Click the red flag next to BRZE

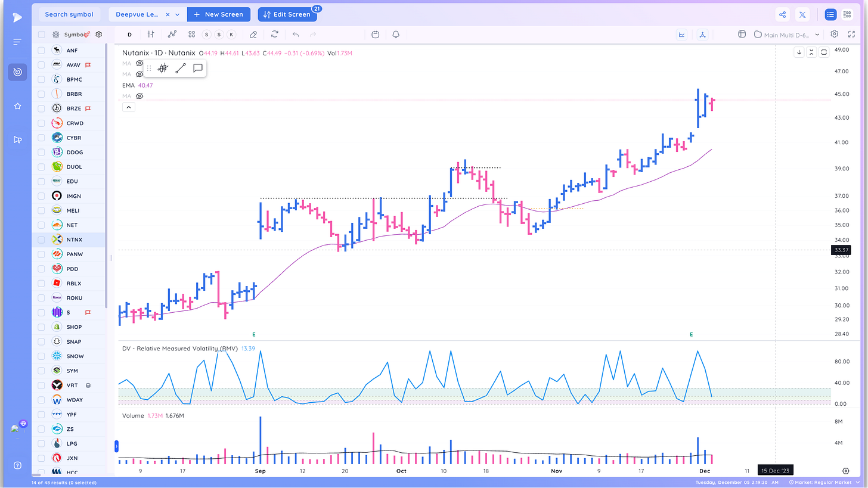(x=87, y=108)
